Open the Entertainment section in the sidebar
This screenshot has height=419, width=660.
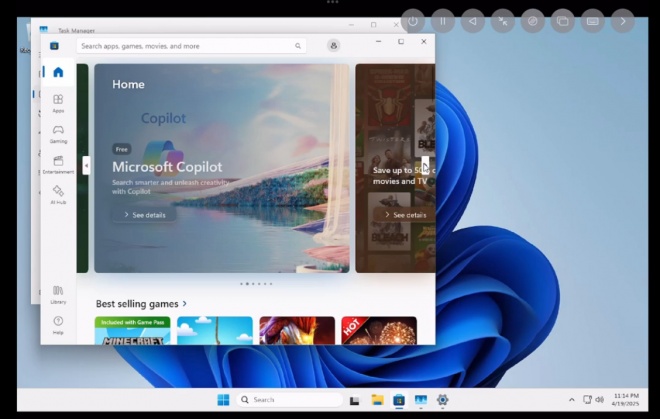tap(58, 165)
